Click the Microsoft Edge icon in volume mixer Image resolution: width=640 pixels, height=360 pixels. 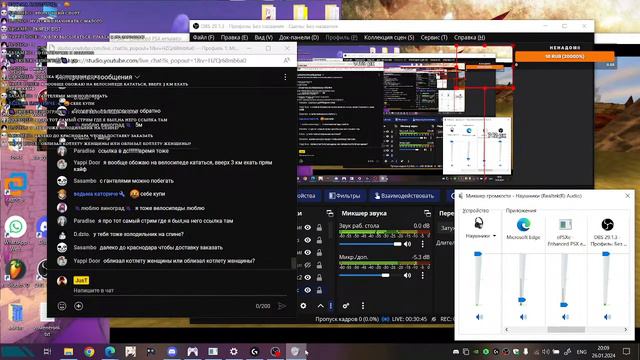[x=523, y=224]
